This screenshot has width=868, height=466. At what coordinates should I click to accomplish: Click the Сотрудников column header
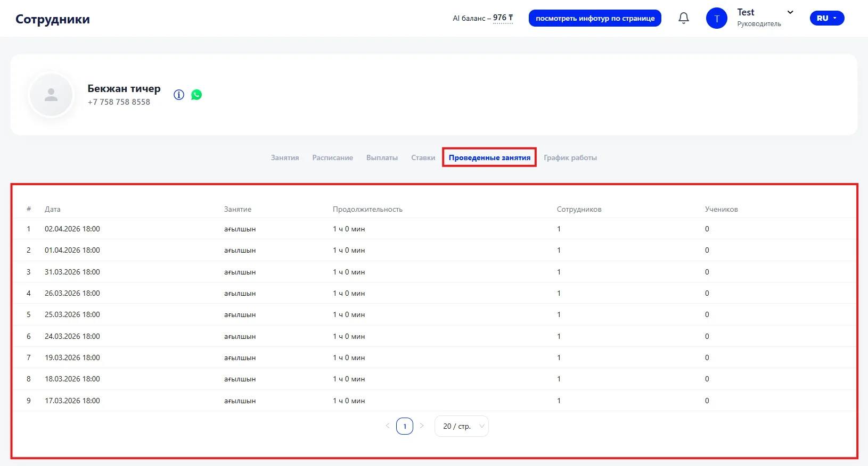tap(579, 209)
